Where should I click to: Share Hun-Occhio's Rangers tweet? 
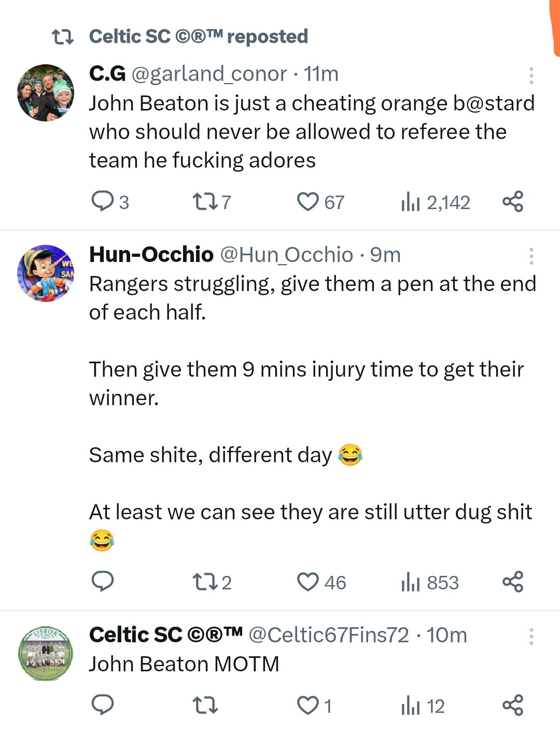(x=513, y=582)
